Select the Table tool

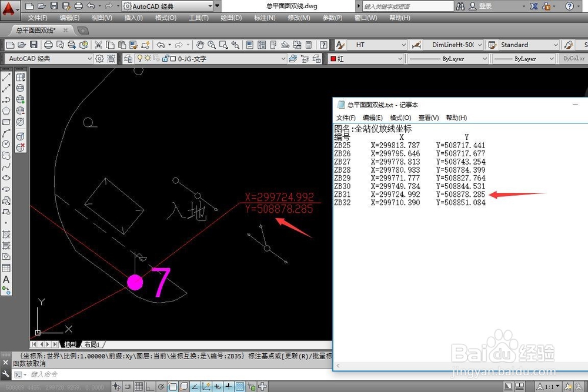[x=6, y=268]
